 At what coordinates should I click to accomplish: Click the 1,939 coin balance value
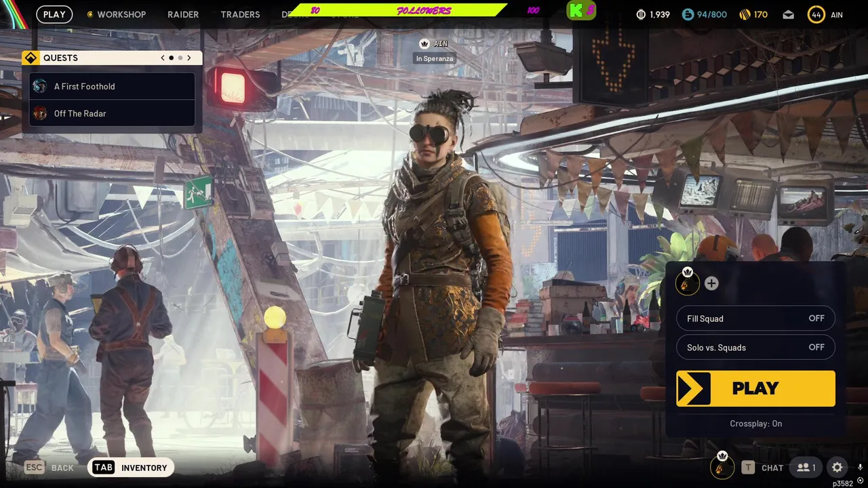click(660, 14)
